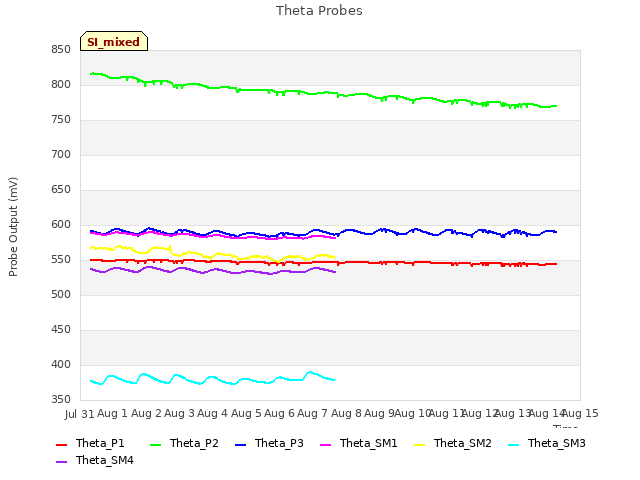
Task: Click the Aug 3 x-axis label
Action: [x=180, y=413]
